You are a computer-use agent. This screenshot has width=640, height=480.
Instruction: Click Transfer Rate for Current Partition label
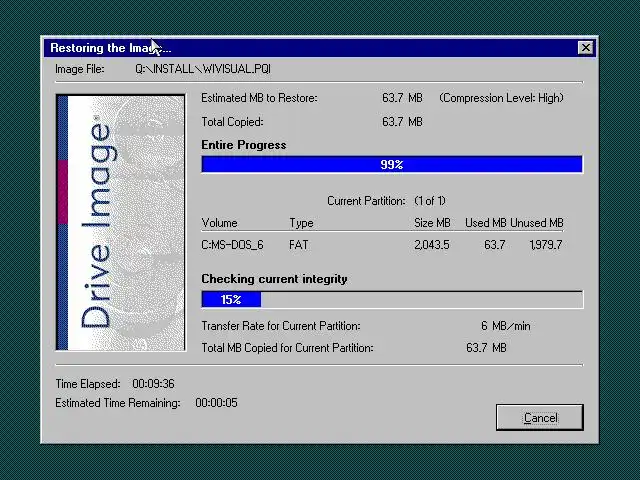(x=281, y=326)
